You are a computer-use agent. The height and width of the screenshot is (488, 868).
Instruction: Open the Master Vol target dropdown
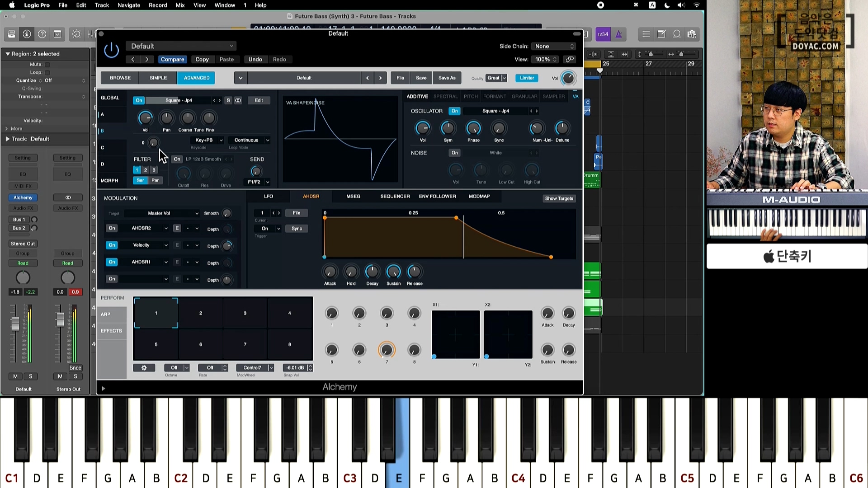162,213
